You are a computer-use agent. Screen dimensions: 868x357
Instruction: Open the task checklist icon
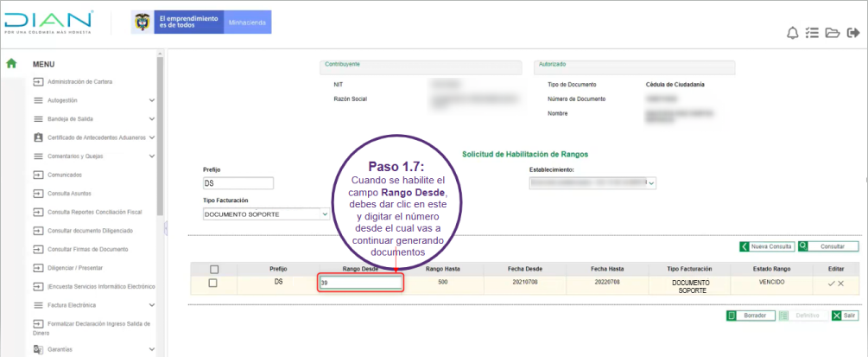click(812, 34)
